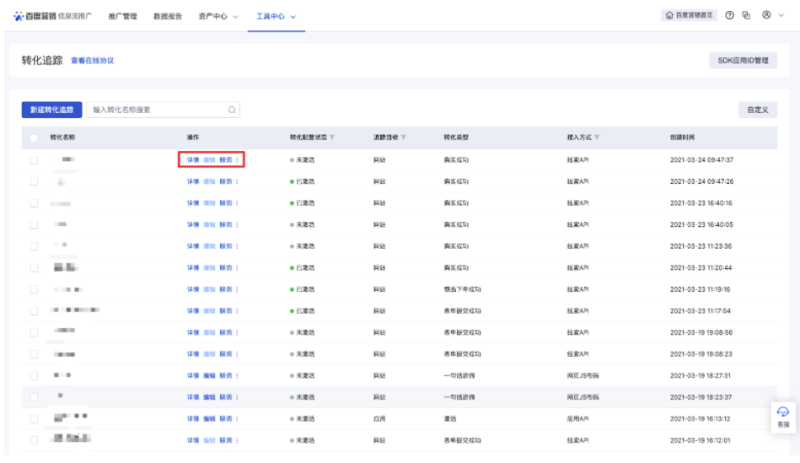The image size is (800, 463).
Task: Open the 查看在线协议 link
Action: coord(92,61)
